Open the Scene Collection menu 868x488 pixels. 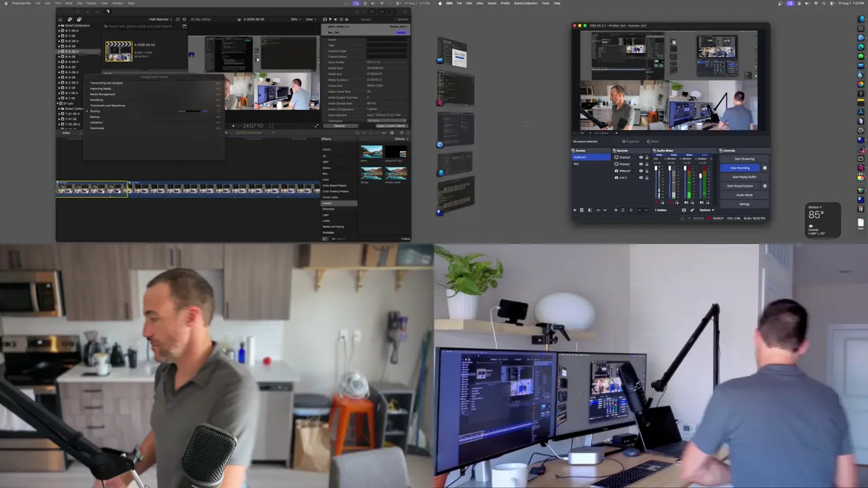click(x=526, y=3)
